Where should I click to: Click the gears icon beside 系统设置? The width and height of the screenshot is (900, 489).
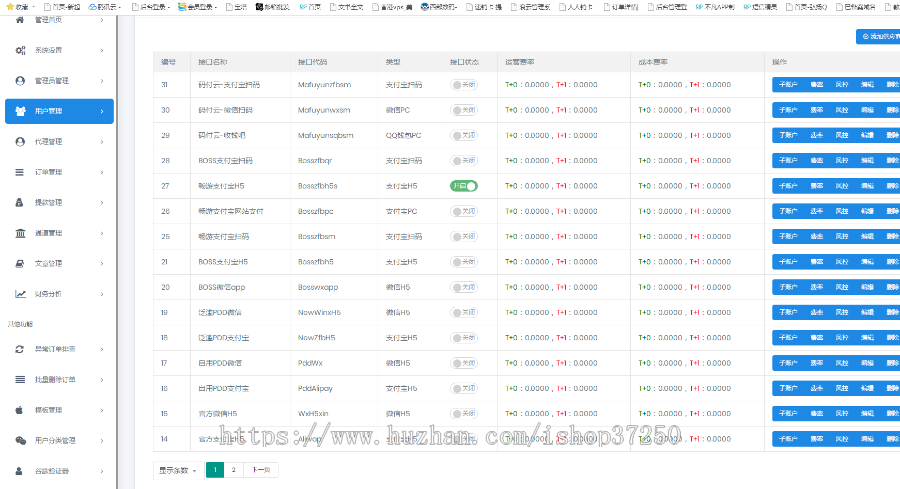pyautogui.click(x=21, y=50)
